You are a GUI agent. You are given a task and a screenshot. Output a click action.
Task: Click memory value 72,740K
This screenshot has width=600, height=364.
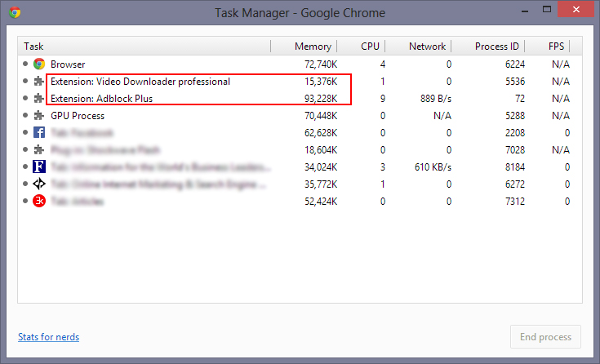pyautogui.click(x=321, y=64)
